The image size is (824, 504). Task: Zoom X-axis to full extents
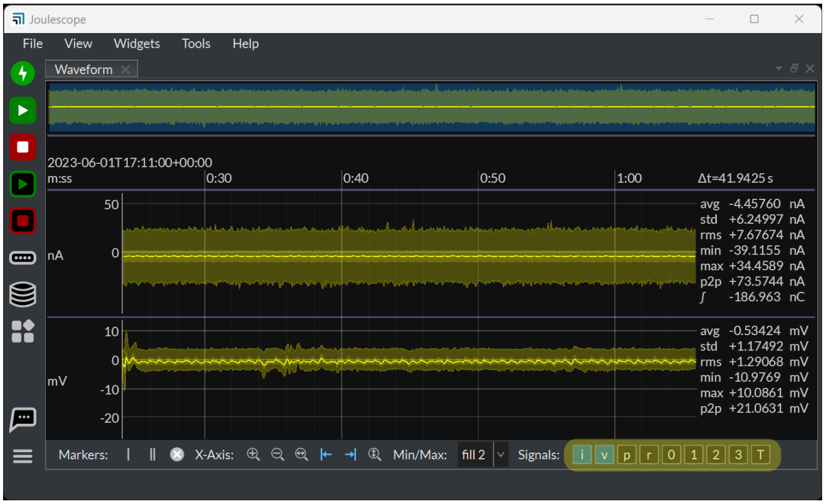click(x=302, y=454)
